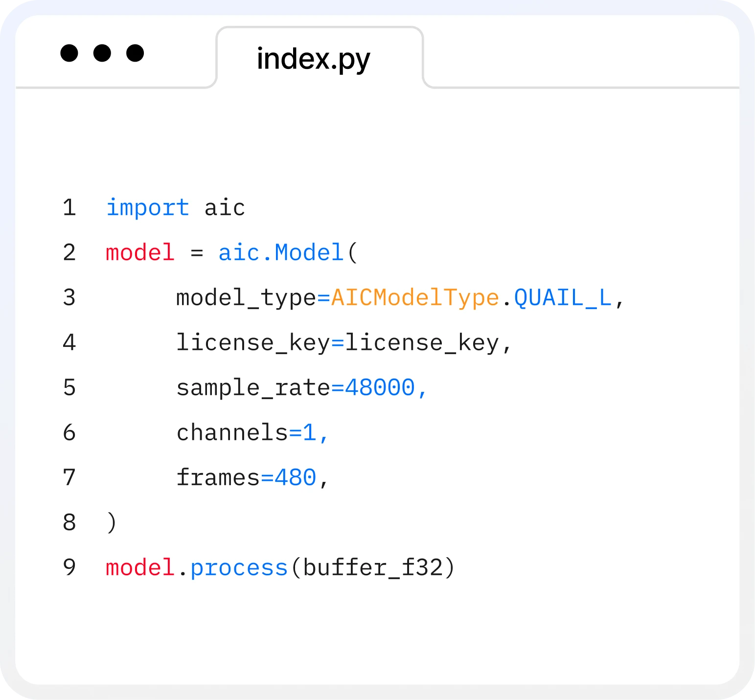Click the middle window control dot
Screen dimensions: 755x700
(x=101, y=54)
